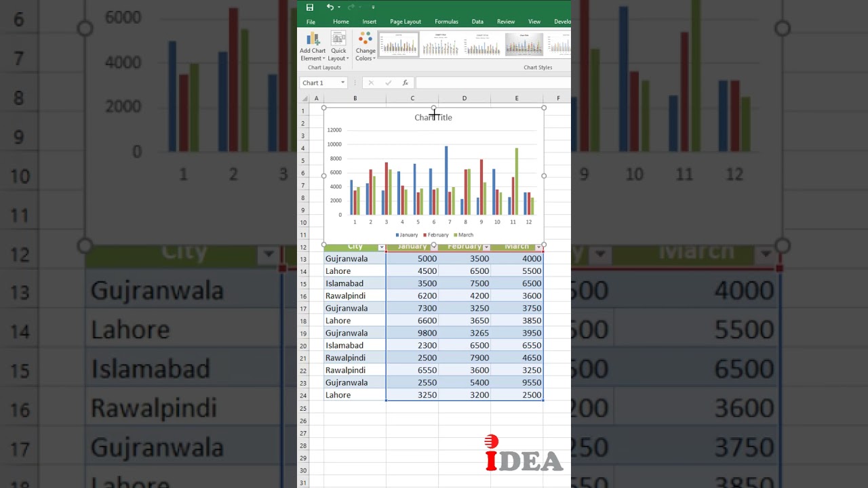Click cell Rawalpindi in row 16
Image resolution: width=868 pixels, height=488 pixels.
[x=355, y=296]
